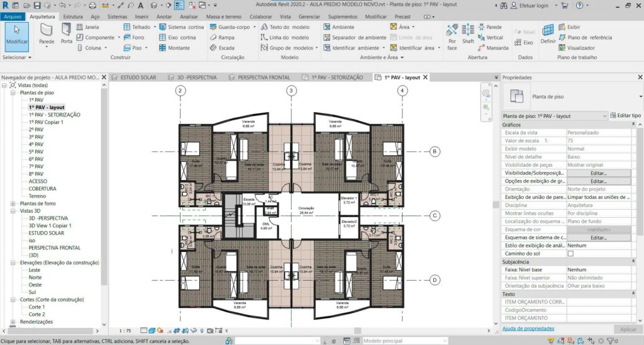Toggle the filter icon in status bar
The width and height of the screenshot is (644, 345).
pos(611,341)
